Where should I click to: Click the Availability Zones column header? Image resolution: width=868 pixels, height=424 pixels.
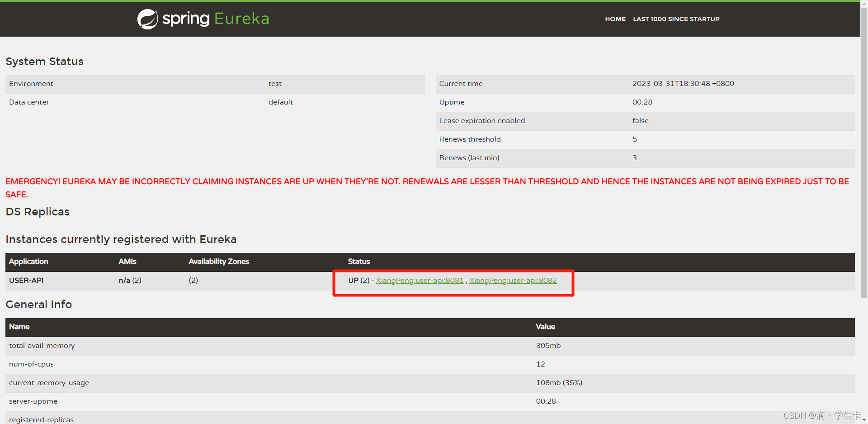click(x=219, y=262)
